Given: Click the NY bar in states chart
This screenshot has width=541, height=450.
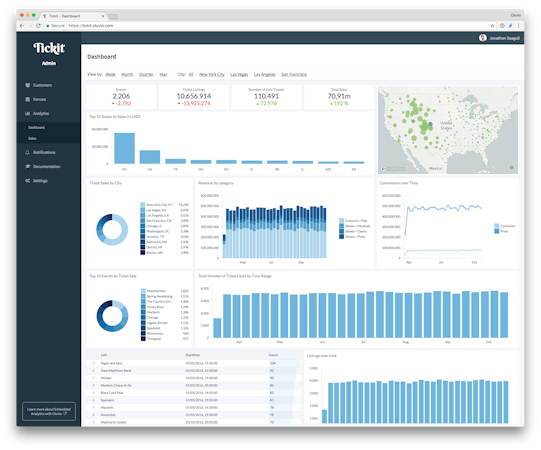Looking at the screenshot, I should point(125,148).
